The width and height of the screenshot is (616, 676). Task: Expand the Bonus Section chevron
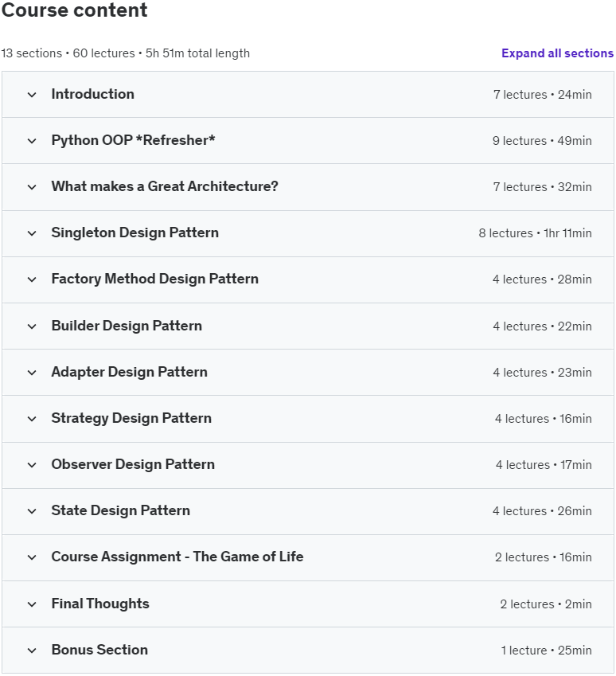click(32, 651)
